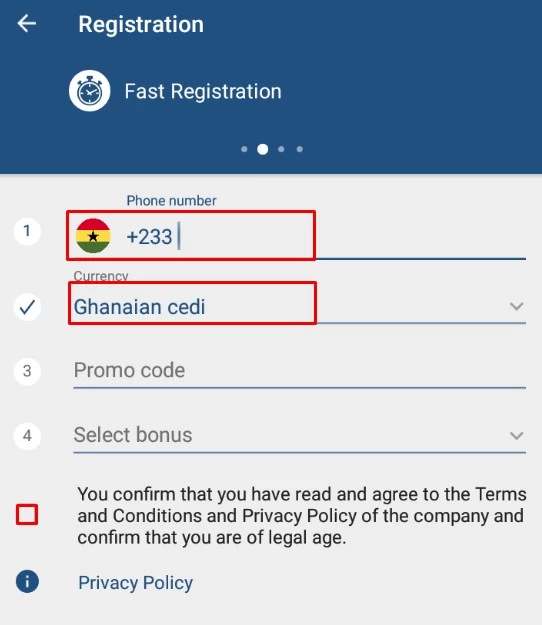Screen dimensions: 542x625
Task: Tap the step 4 number circle
Action: tap(27, 436)
